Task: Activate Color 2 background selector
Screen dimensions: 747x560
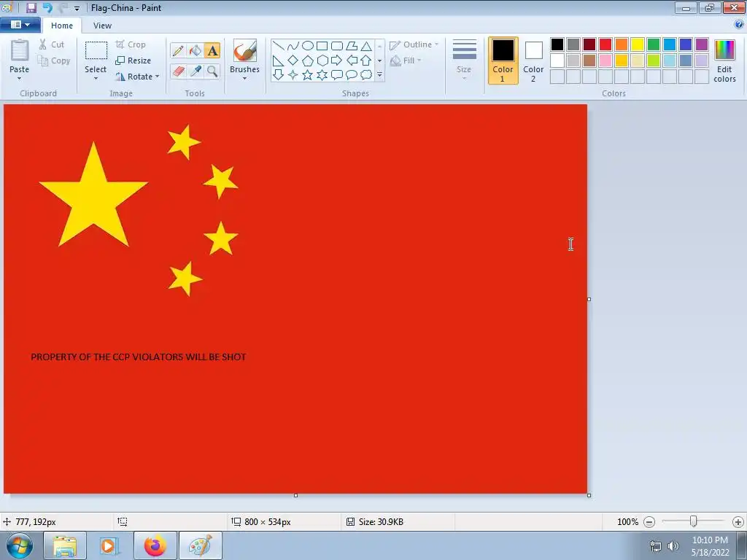Action: (533, 61)
